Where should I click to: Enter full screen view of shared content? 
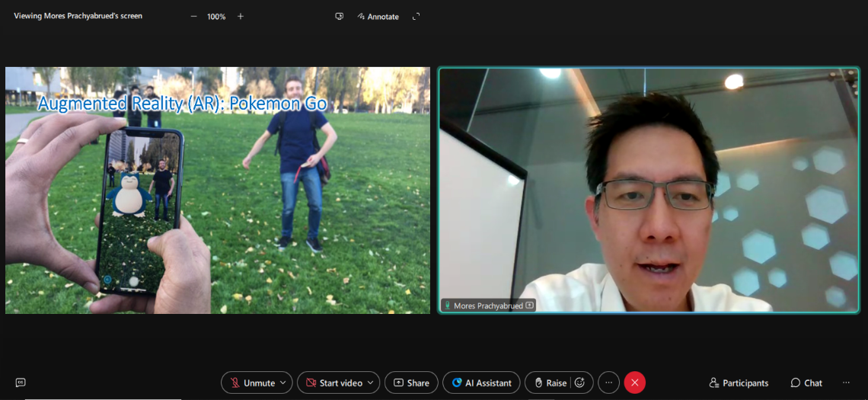tap(416, 16)
